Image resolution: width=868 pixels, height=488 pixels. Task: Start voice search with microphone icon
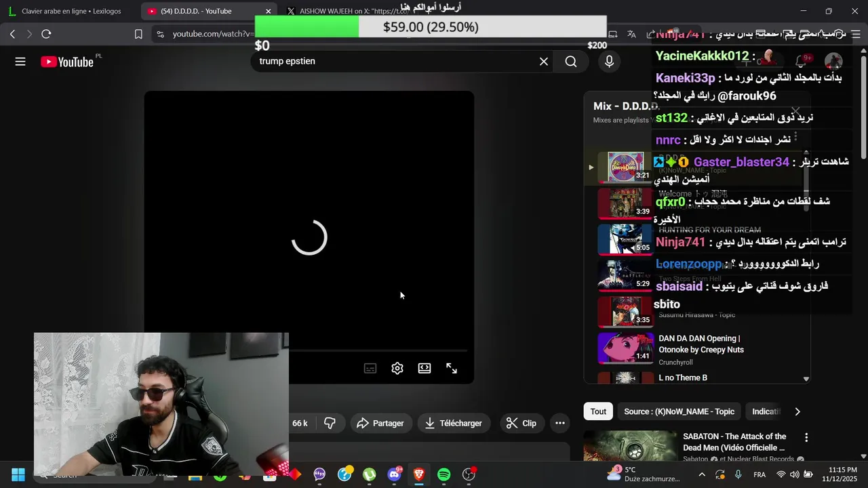click(609, 62)
